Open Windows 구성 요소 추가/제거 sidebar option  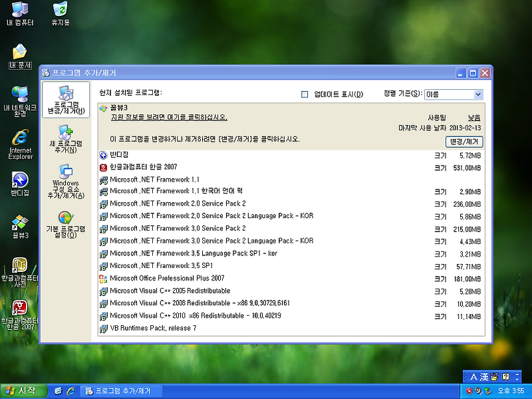(66, 181)
